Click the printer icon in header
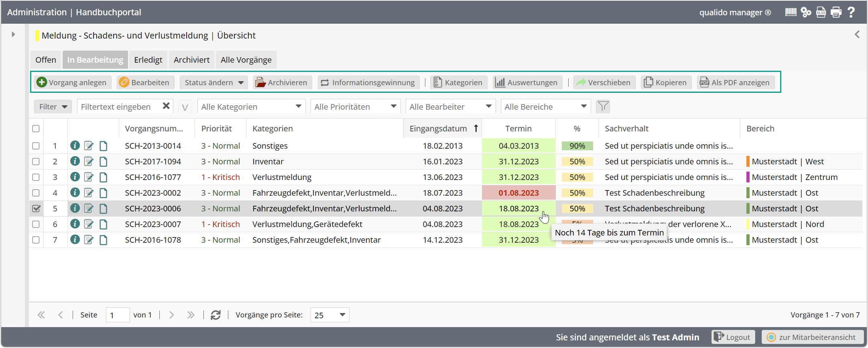 click(836, 12)
